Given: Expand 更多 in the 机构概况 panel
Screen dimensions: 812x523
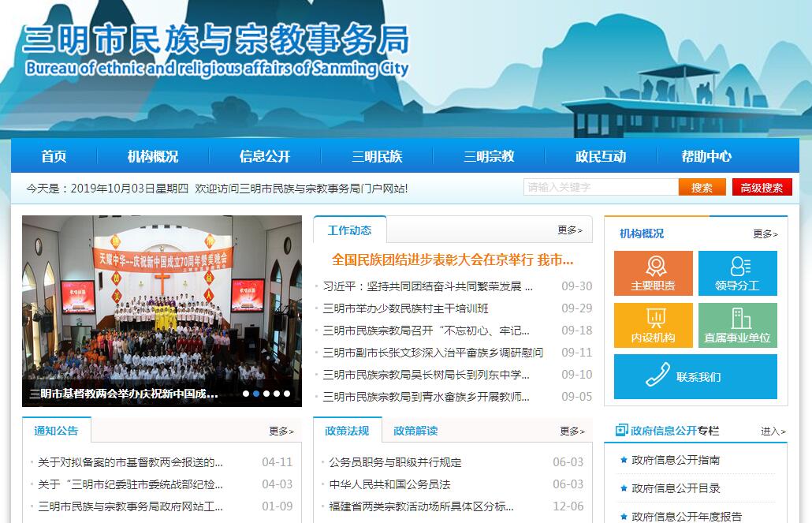Looking at the screenshot, I should pos(765,234).
